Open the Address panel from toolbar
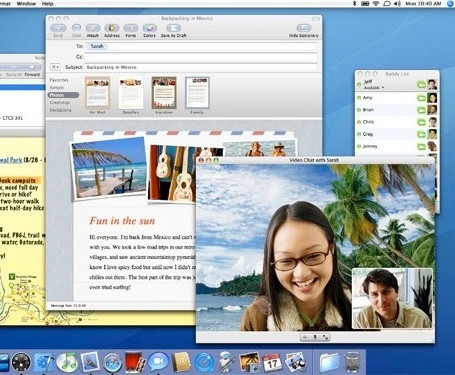Viewport: 455px width, 375px height. (x=112, y=30)
